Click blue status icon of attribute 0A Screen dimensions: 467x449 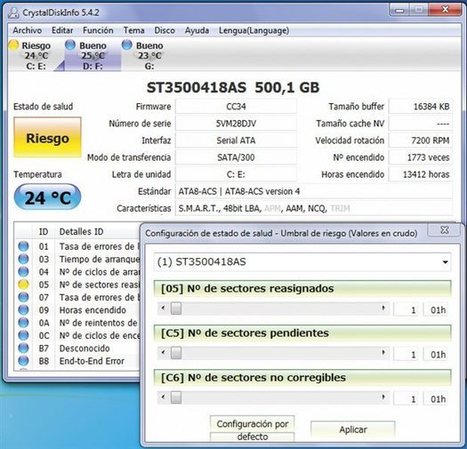click(23, 322)
